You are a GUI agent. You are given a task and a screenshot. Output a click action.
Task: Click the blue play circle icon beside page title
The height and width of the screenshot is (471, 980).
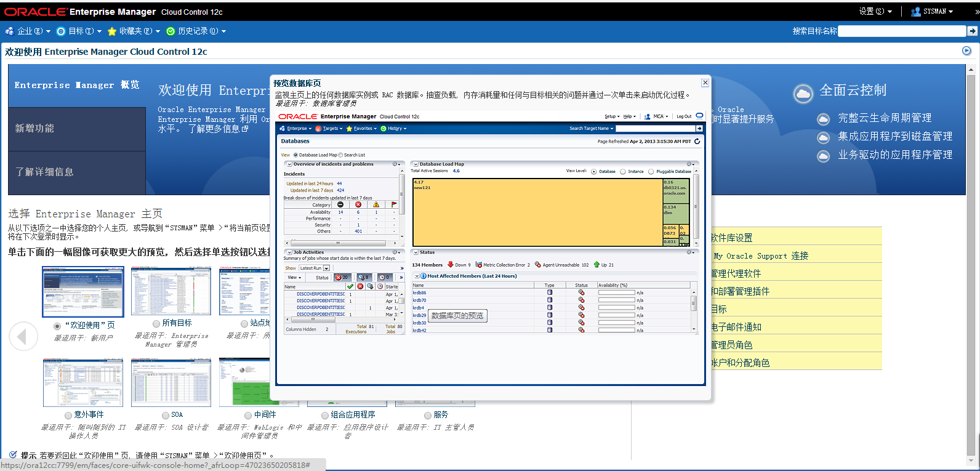coord(966,50)
